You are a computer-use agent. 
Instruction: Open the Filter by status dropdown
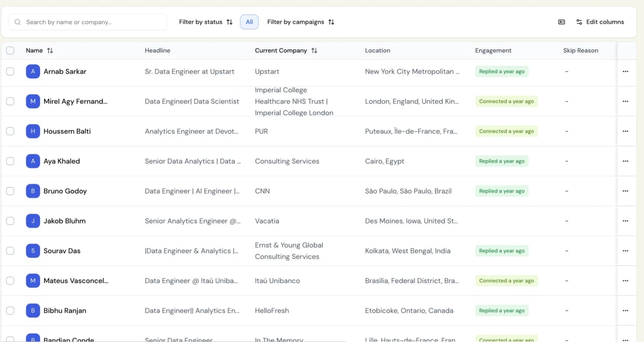point(206,22)
